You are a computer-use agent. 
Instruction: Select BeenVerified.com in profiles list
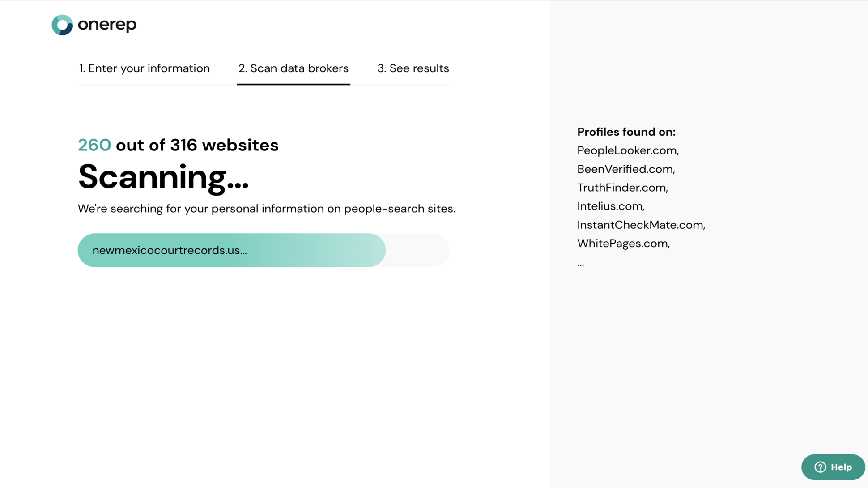coord(626,169)
